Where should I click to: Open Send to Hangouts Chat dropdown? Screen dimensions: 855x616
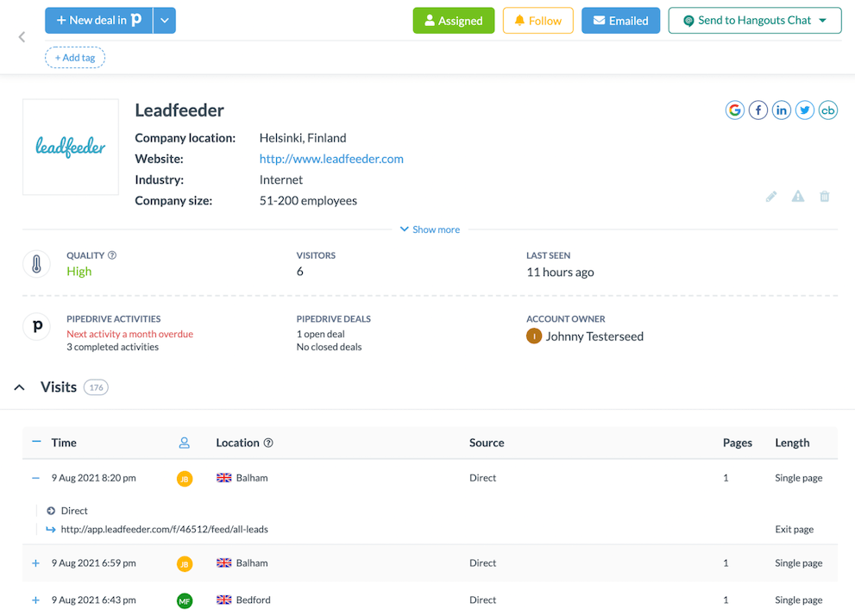tap(755, 21)
